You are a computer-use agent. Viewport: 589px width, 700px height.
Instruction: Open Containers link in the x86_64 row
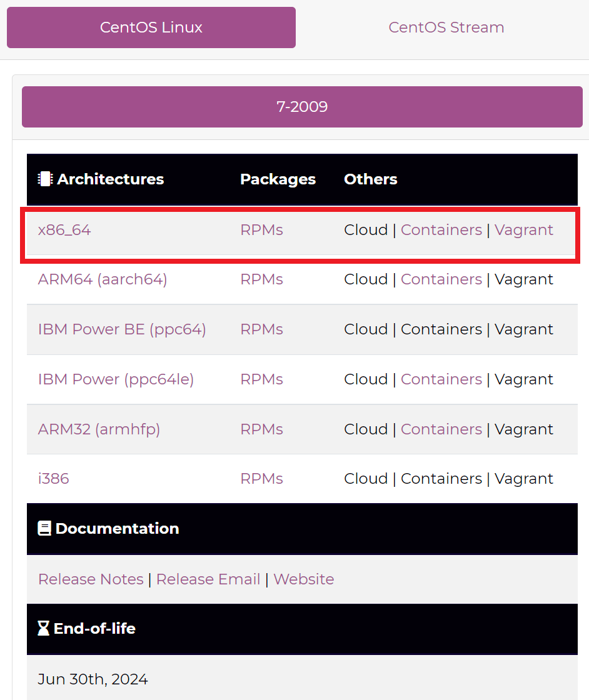[x=441, y=230]
